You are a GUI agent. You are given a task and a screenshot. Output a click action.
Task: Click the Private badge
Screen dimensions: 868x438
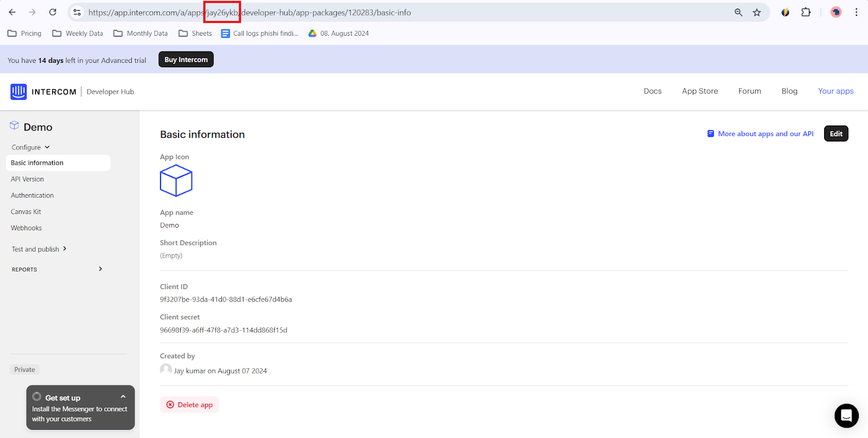(24, 370)
